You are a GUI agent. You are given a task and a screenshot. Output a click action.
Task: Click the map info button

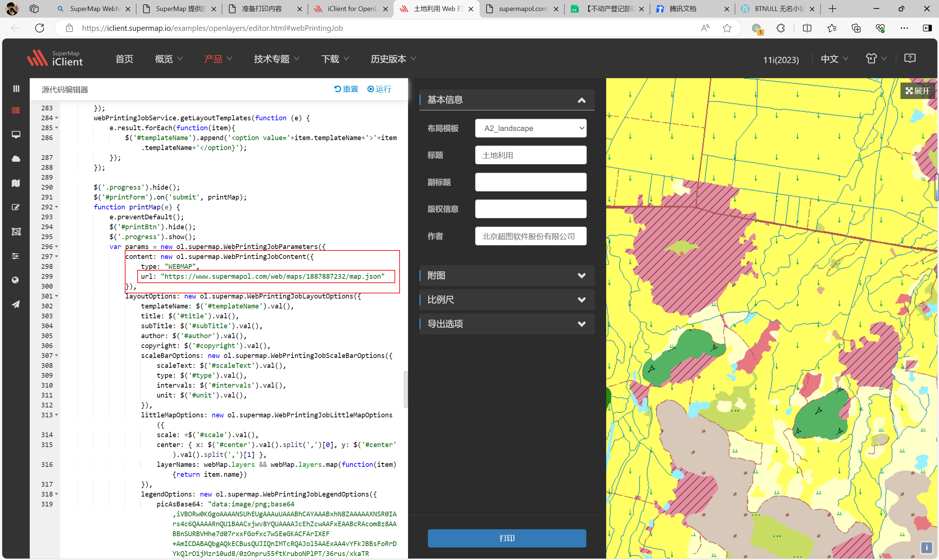coord(926,548)
